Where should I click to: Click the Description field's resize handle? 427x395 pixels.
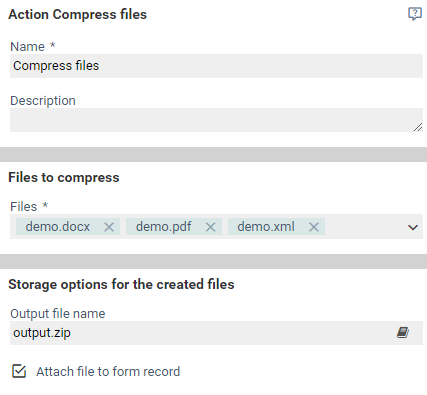point(418,127)
